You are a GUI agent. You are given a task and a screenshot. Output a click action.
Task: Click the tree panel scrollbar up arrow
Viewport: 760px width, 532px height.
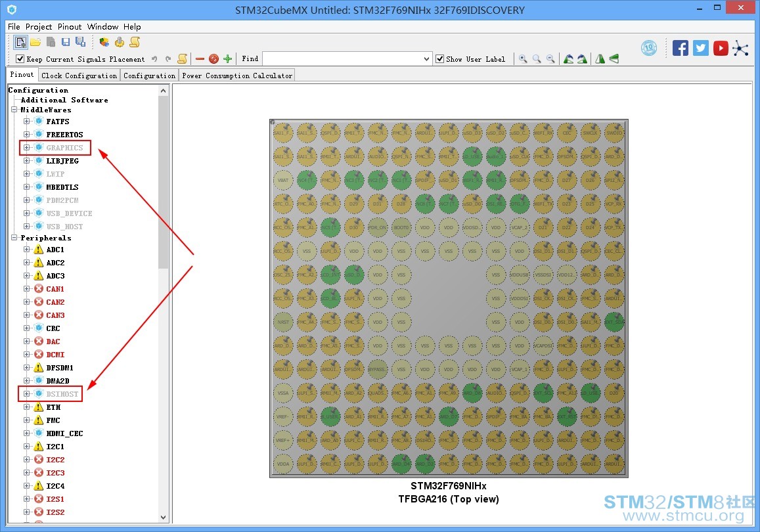point(164,91)
